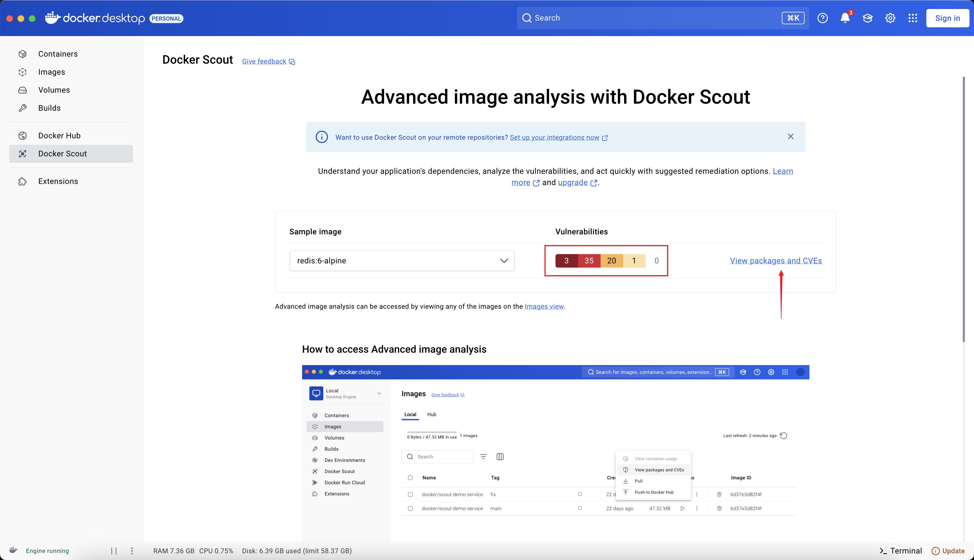The height and width of the screenshot is (560, 974).
Task: Click the Update button in status bar
Action: tap(948, 551)
